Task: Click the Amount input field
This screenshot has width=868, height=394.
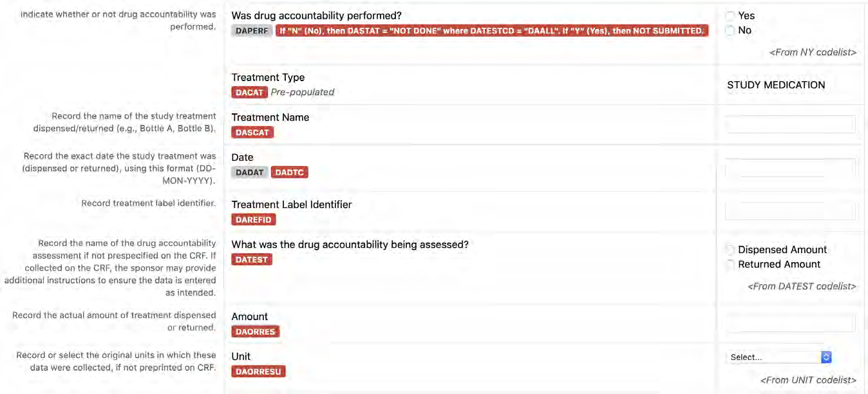Action: click(790, 323)
